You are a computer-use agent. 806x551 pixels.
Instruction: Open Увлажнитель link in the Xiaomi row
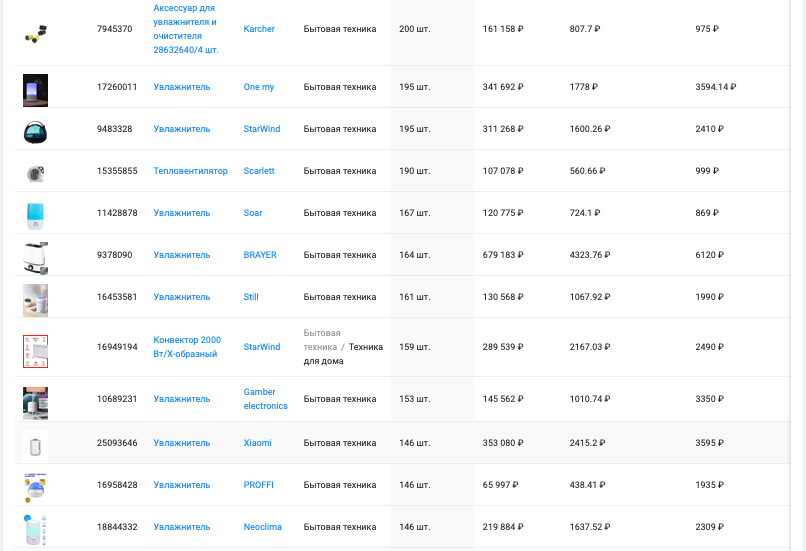pos(182,443)
